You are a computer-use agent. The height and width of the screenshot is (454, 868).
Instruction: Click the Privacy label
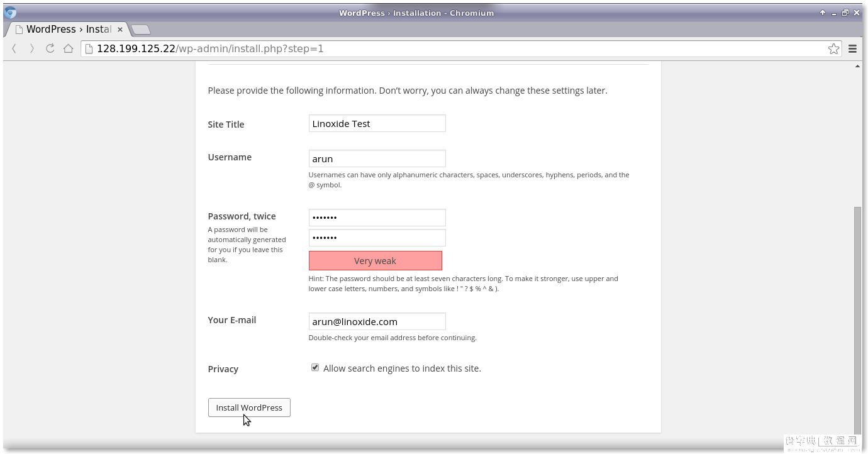coord(223,369)
